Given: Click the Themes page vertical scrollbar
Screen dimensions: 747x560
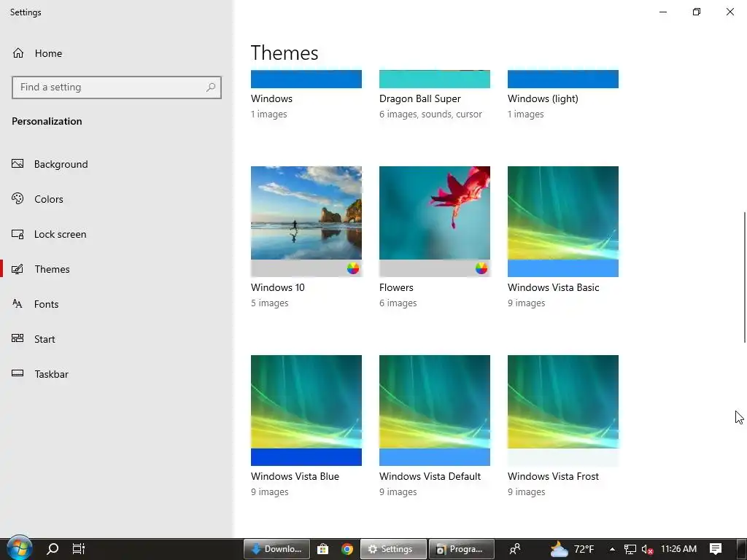Looking at the screenshot, I should pos(745,277).
